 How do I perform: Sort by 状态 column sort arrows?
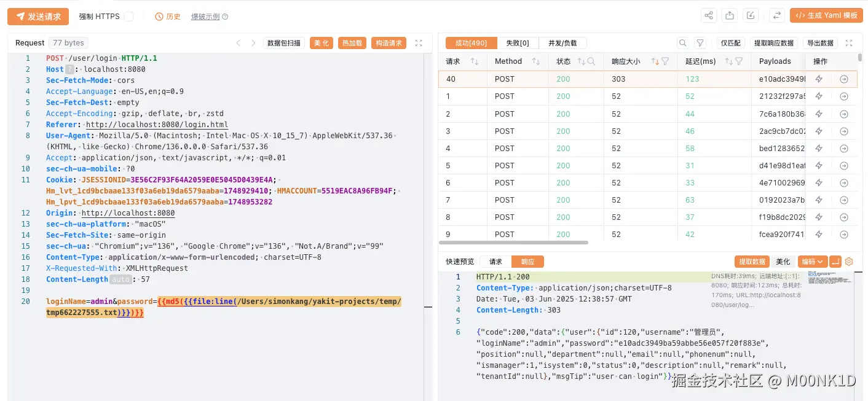(x=581, y=61)
